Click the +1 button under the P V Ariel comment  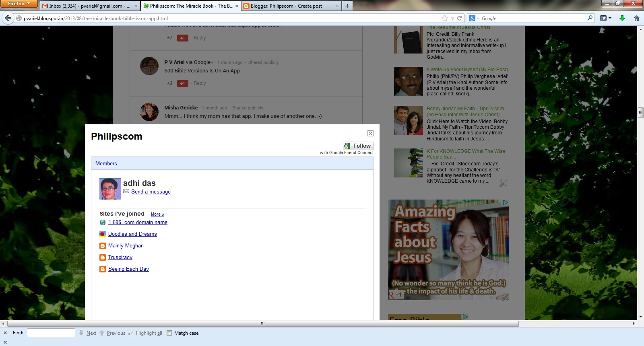tap(182, 83)
